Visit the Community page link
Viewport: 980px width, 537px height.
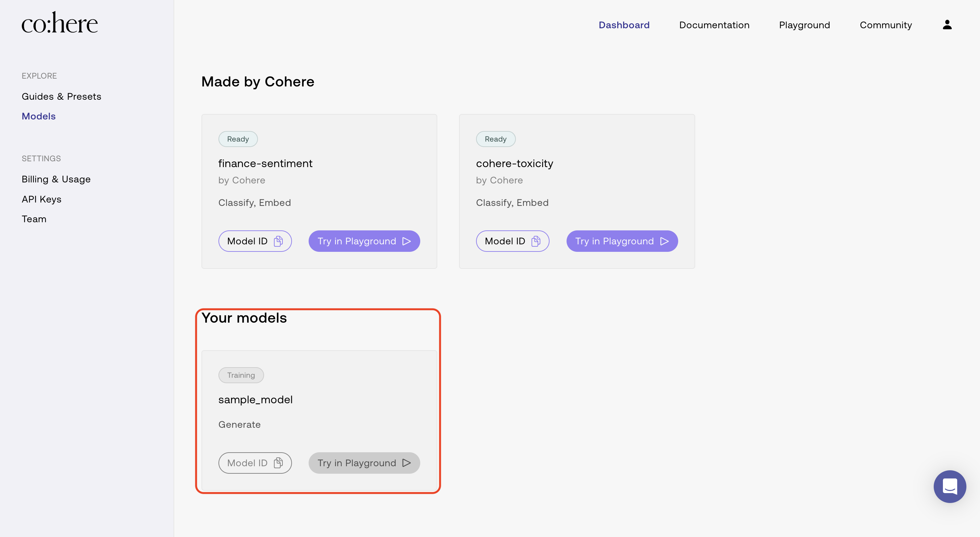click(x=886, y=25)
